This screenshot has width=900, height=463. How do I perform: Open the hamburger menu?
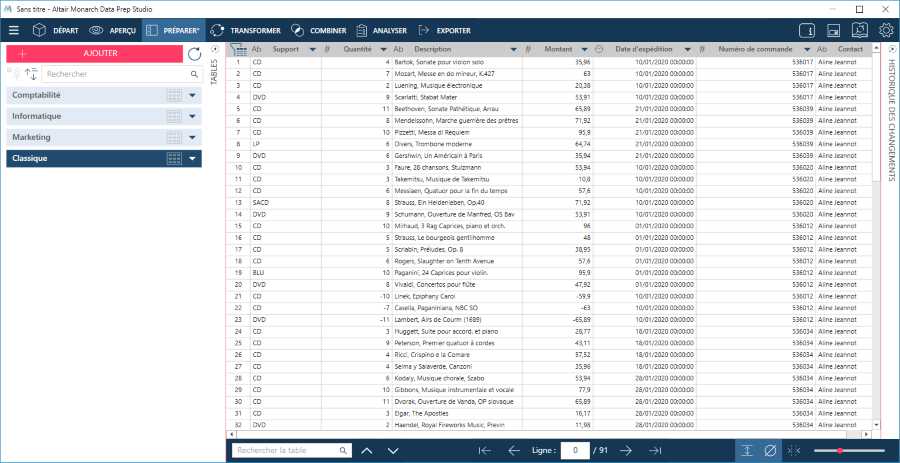(14, 31)
